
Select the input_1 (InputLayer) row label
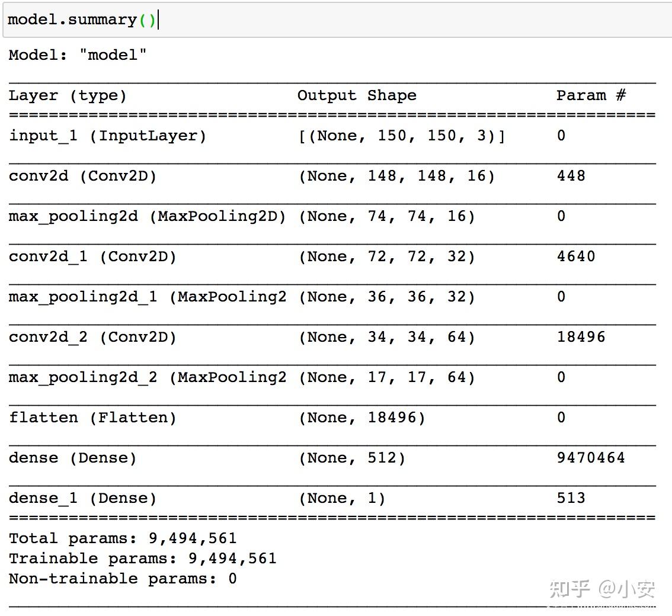(x=107, y=136)
